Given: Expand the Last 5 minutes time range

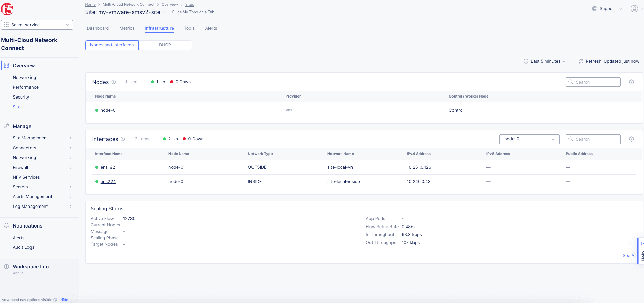Looking at the screenshot, I should (x=545, y=61).
